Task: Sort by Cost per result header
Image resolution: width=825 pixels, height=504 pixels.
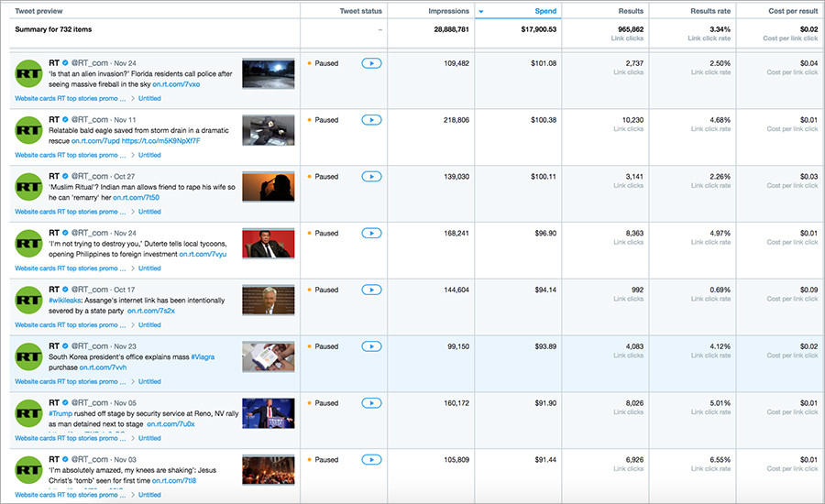Action: [793, 11]
